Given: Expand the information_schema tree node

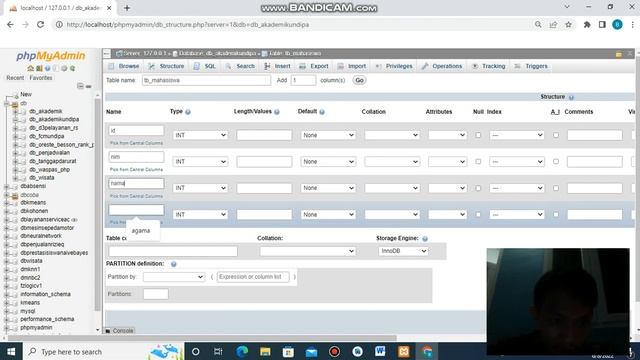Looking at the screenshot, I should point(6,294).
